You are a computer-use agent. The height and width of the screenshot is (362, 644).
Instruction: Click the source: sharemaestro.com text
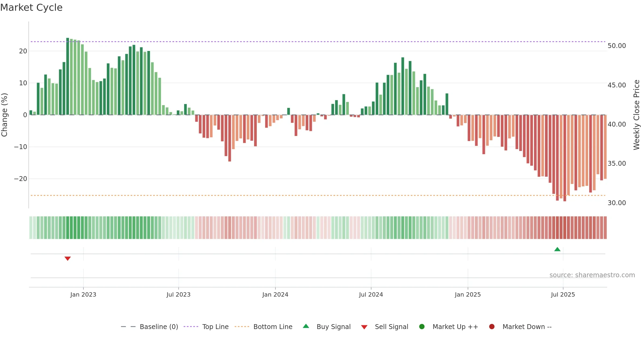(x=592, y=275)
